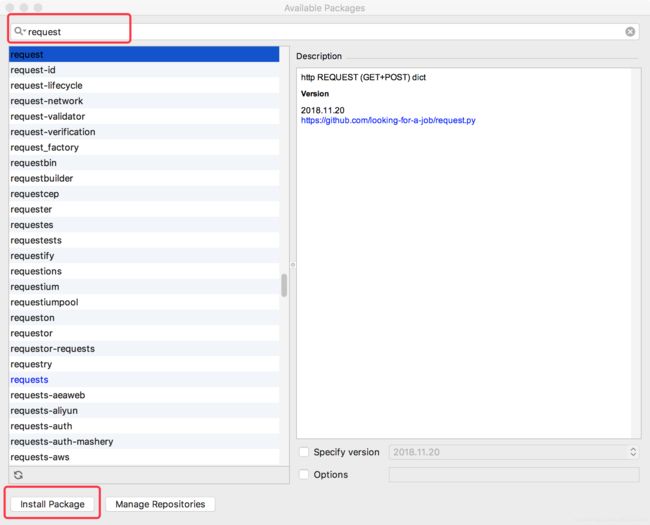
Task: Click the search magnifier icon
Action: click(19, 31)
